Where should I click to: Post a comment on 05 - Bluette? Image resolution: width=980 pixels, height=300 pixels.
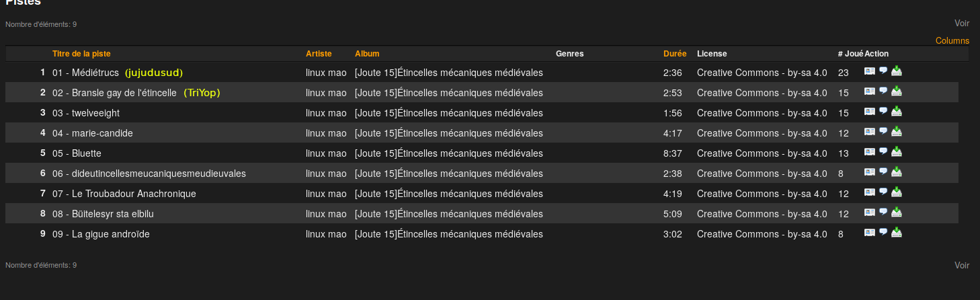883,152
